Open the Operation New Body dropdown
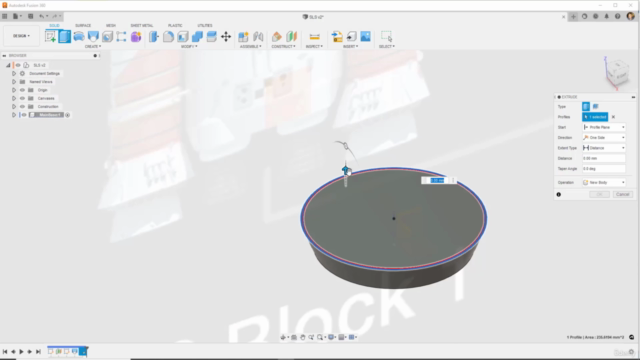Viewport: 640px width, 360px height. pyautogui.click(x=604, y=182)
